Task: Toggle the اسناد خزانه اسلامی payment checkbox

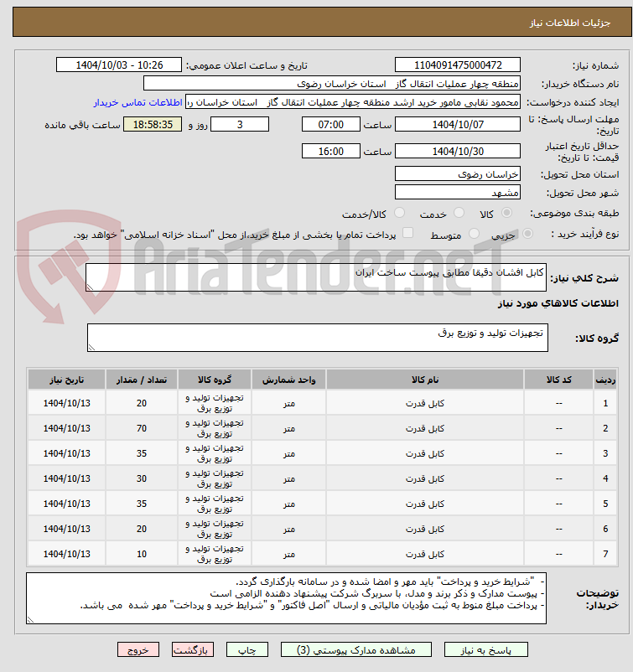Action: [x=407, y=233]
